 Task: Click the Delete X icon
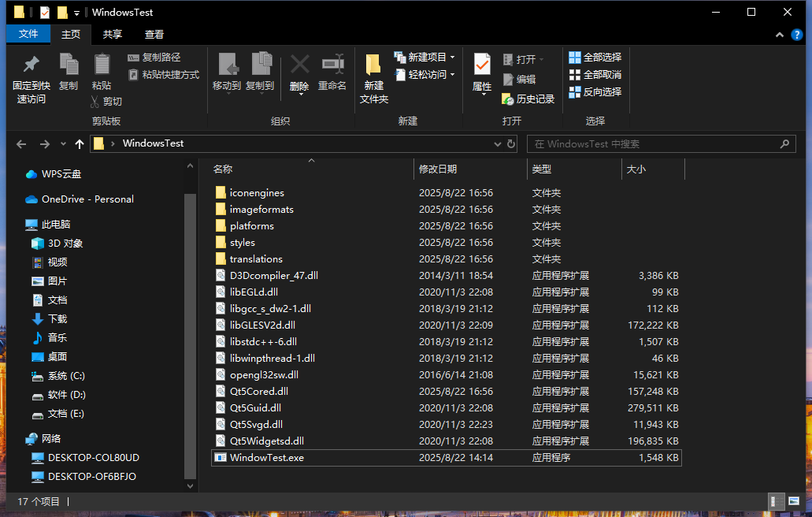[x=299, y=65]
